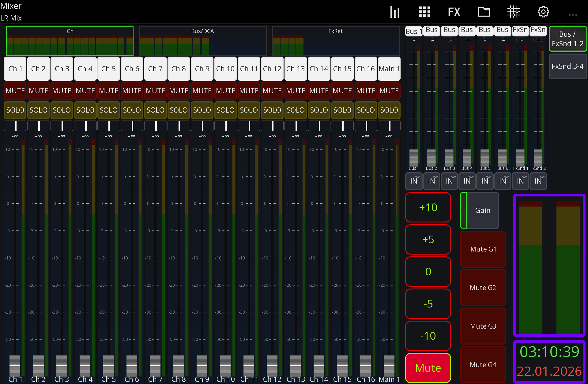Toggle SOLO on Ch 16
This screenshot has height=384, width=588.
tap(366, 110)
